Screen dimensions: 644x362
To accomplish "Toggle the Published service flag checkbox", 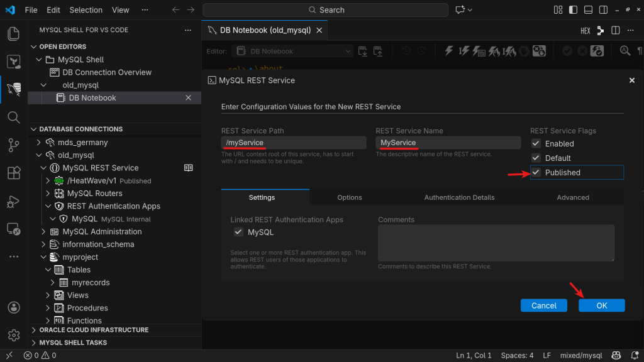I will (536, 172).
